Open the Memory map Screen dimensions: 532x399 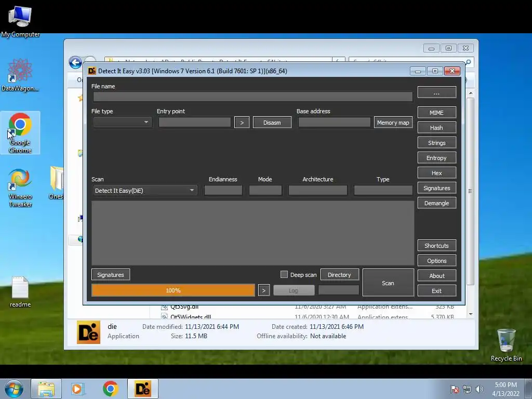click(393, 123)
